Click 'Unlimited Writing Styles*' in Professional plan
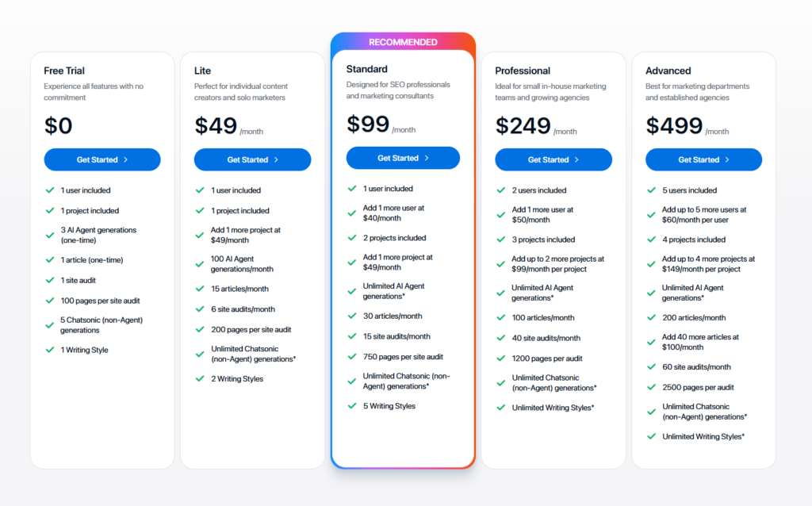 (x=553, y=408)
